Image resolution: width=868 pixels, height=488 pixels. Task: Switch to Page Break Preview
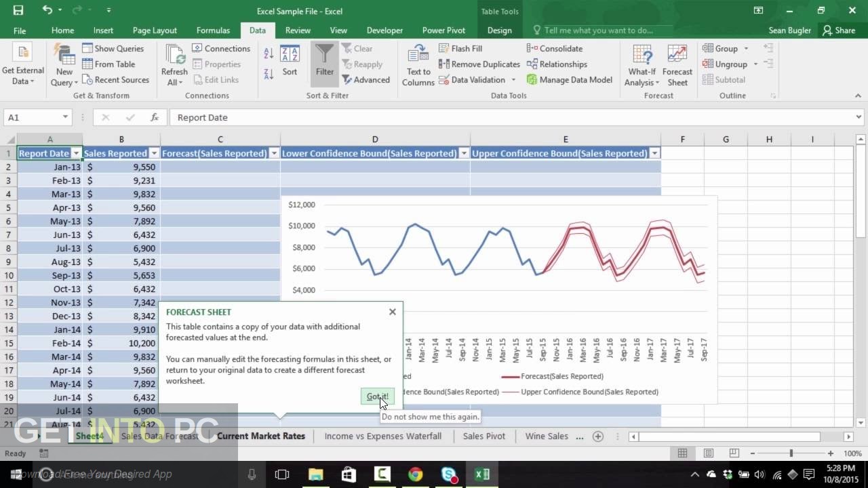point(734,453)
